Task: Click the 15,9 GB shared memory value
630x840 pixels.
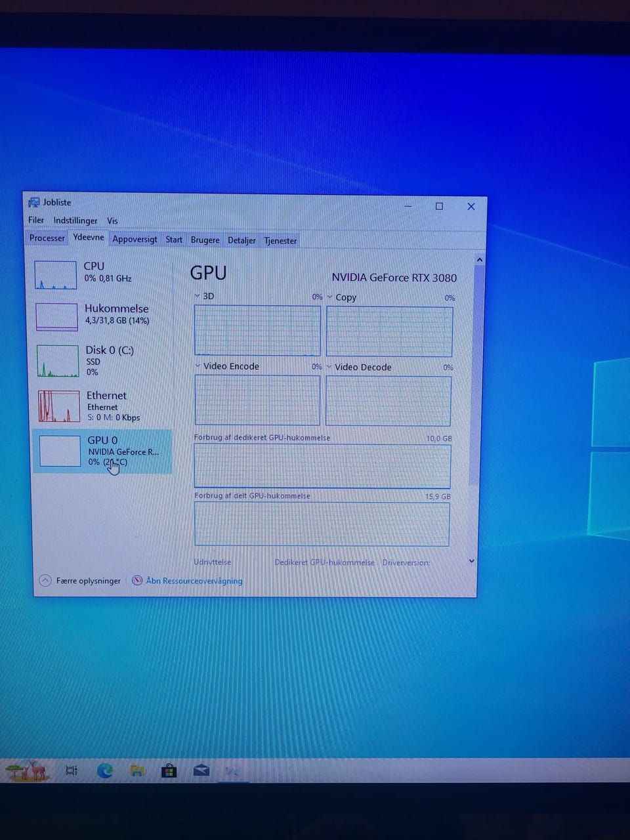Action: pos(438,497)
